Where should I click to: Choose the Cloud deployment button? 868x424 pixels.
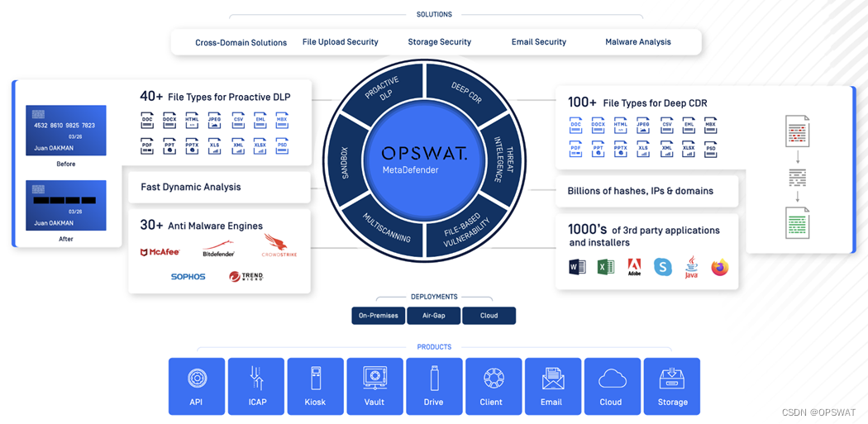489,316
